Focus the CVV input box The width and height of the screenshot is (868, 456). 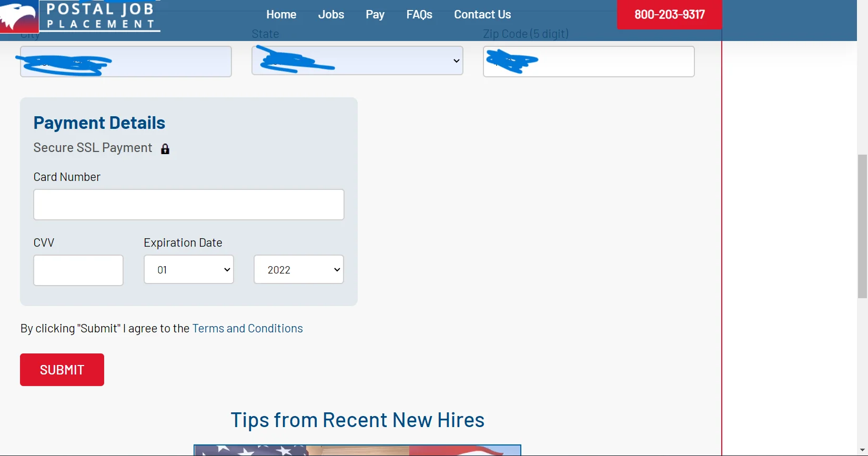78,270
